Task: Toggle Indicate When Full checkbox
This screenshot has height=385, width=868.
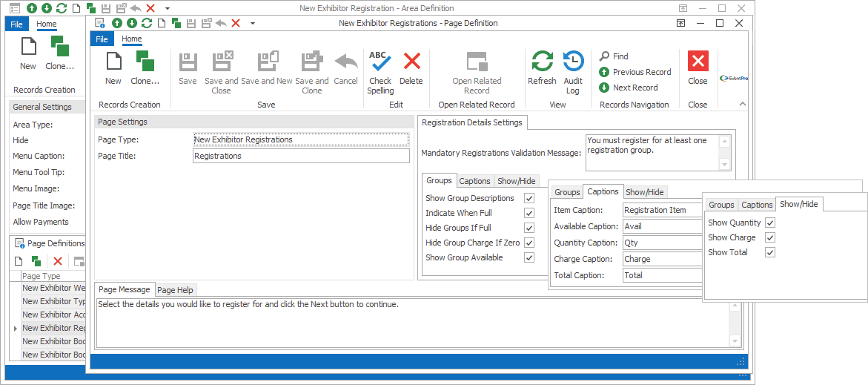Action: (x=529, y=214)
